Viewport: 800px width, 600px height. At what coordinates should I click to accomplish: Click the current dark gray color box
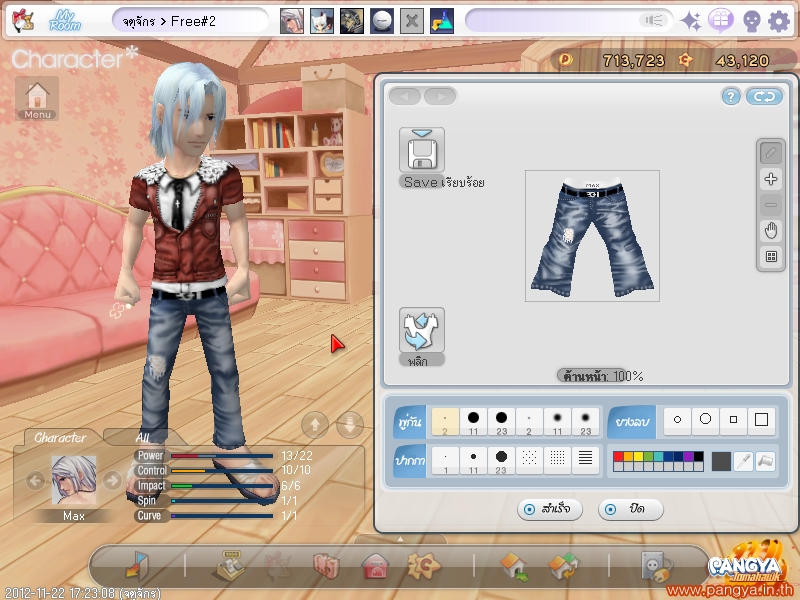721,461
